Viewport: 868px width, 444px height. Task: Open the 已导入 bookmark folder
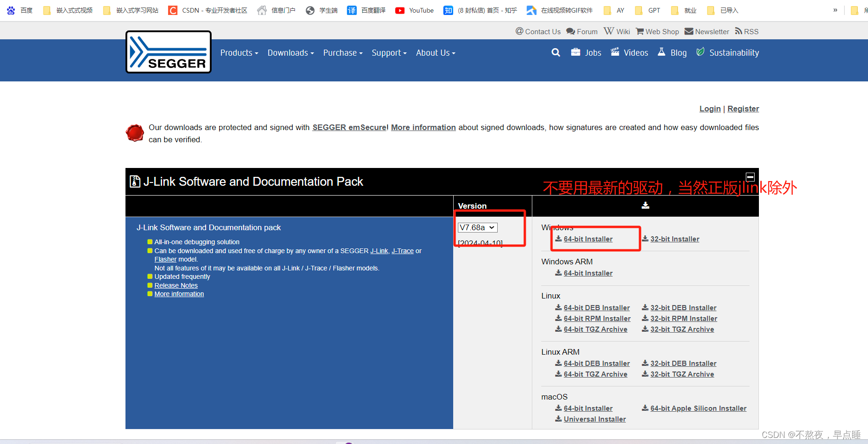[722, 10]
